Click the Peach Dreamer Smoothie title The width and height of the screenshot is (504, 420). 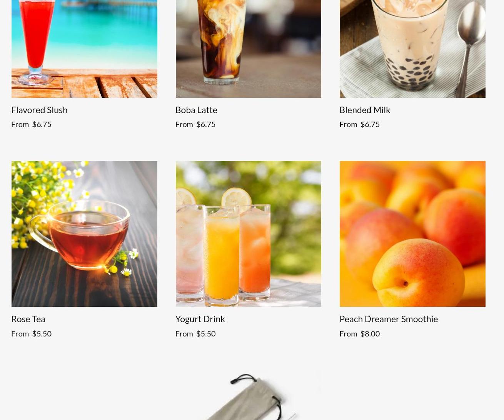pyautogui.click(x=389, y=319)
